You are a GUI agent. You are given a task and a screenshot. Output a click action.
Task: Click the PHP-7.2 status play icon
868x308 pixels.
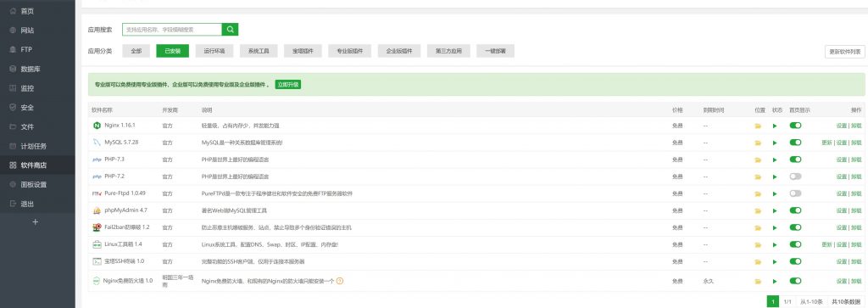775,176
